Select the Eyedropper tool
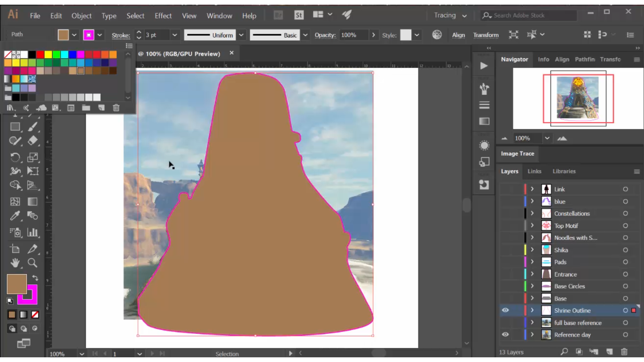 pyautogui.click(x=15, y=216)
